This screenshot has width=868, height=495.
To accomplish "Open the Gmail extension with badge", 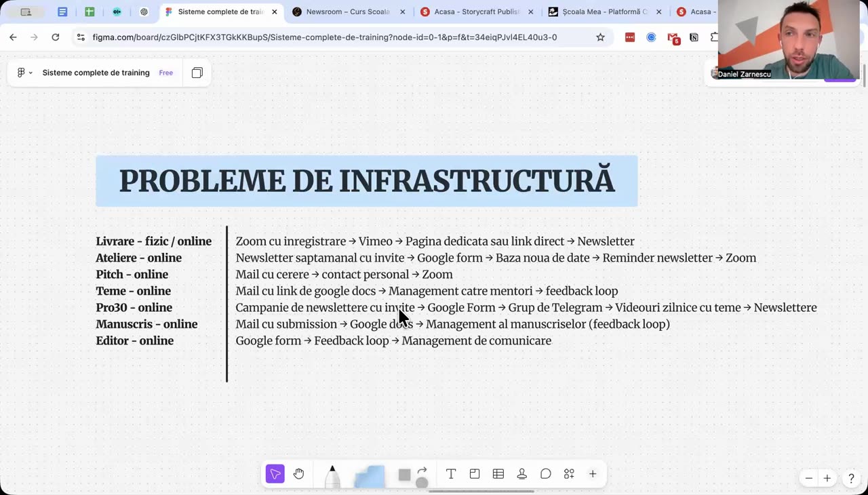I will tap(673, 38).
